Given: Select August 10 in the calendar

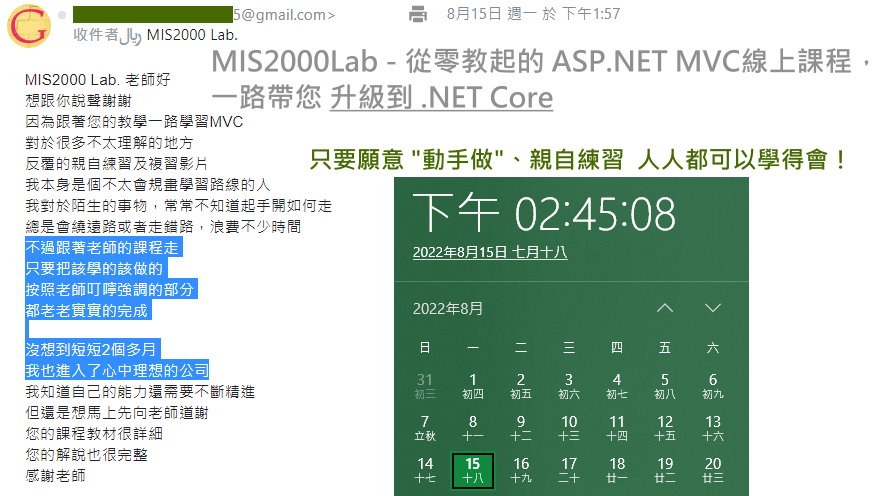Looking at the screenshot, I should click(x=569, y=428).
